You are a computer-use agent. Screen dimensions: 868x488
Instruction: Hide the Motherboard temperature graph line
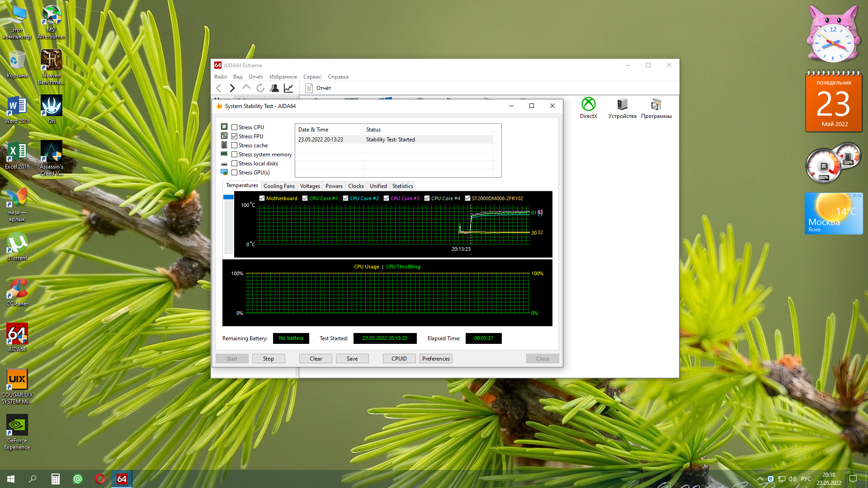262,198
